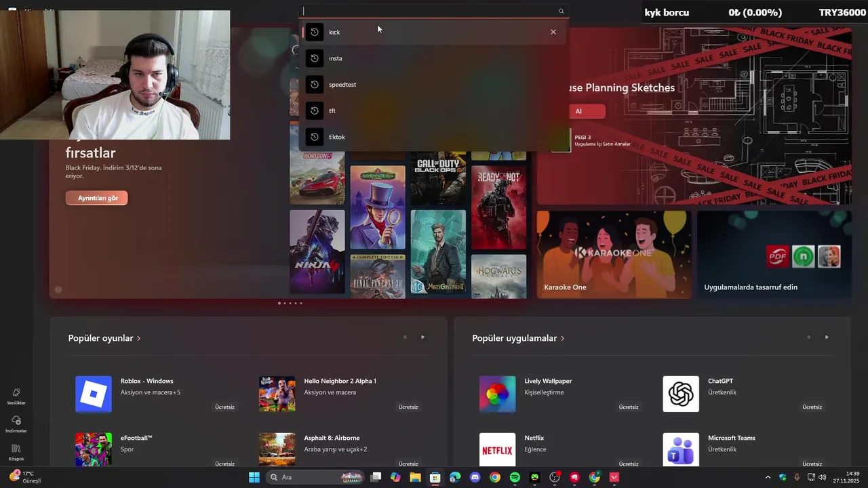
Task: Expand Popüler oyunlar section header
Action: point(104,338)
